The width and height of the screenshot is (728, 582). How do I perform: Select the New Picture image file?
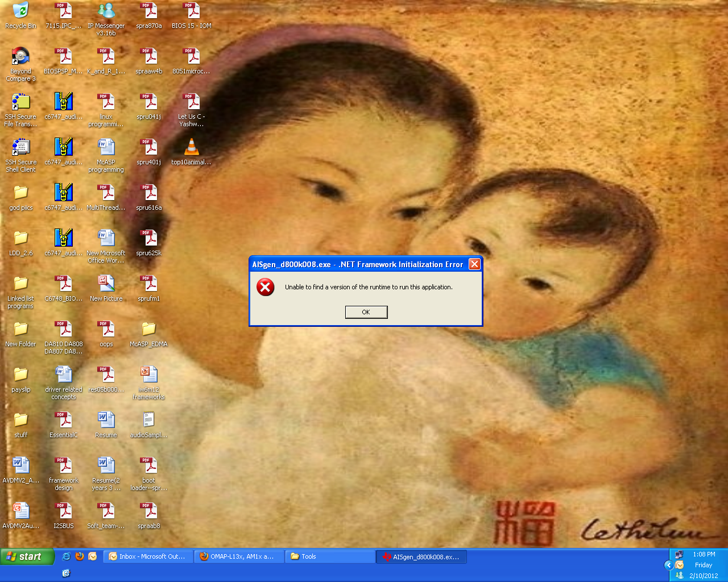(x=106, y=288)
